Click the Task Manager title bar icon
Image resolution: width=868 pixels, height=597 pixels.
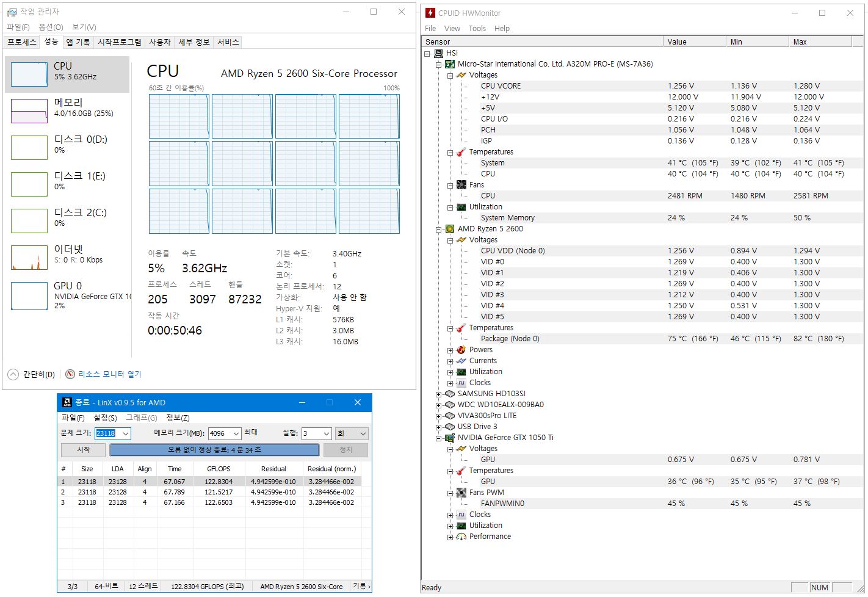pos(12,12)
